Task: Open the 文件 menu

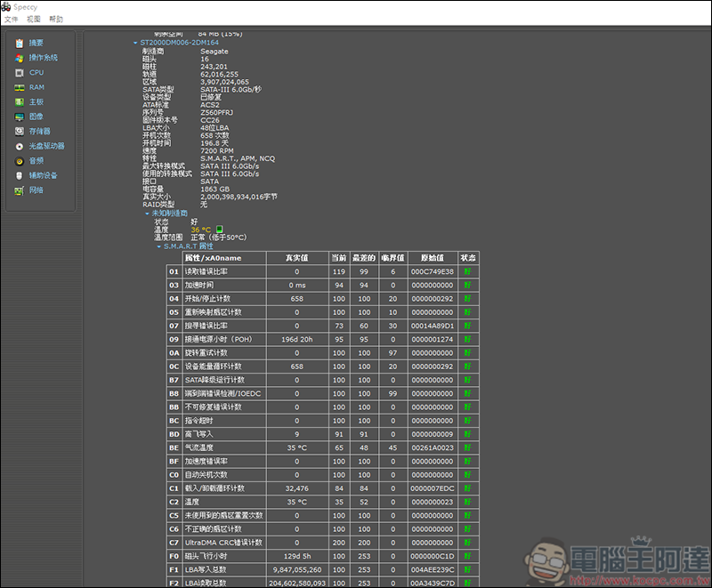Action: [11, 19]
